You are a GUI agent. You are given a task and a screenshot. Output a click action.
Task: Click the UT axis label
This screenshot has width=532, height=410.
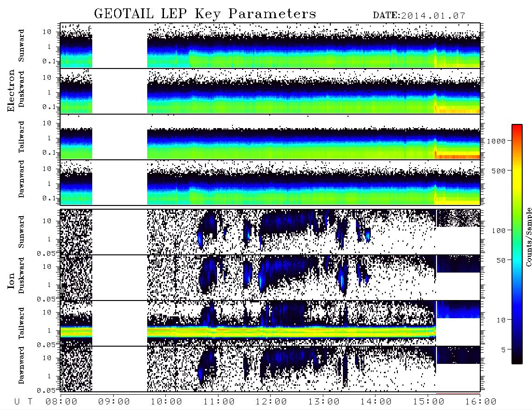(23, 402)
